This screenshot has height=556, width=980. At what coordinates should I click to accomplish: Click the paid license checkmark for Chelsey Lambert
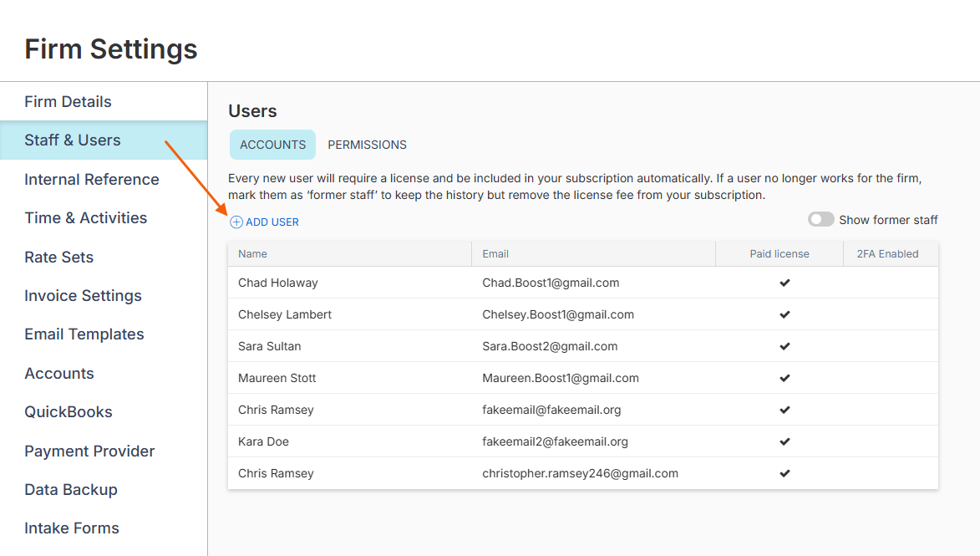tap(785, 314)
